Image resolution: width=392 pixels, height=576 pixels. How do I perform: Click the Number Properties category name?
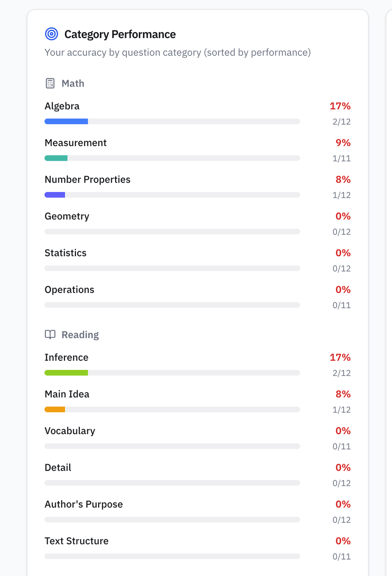87,179
